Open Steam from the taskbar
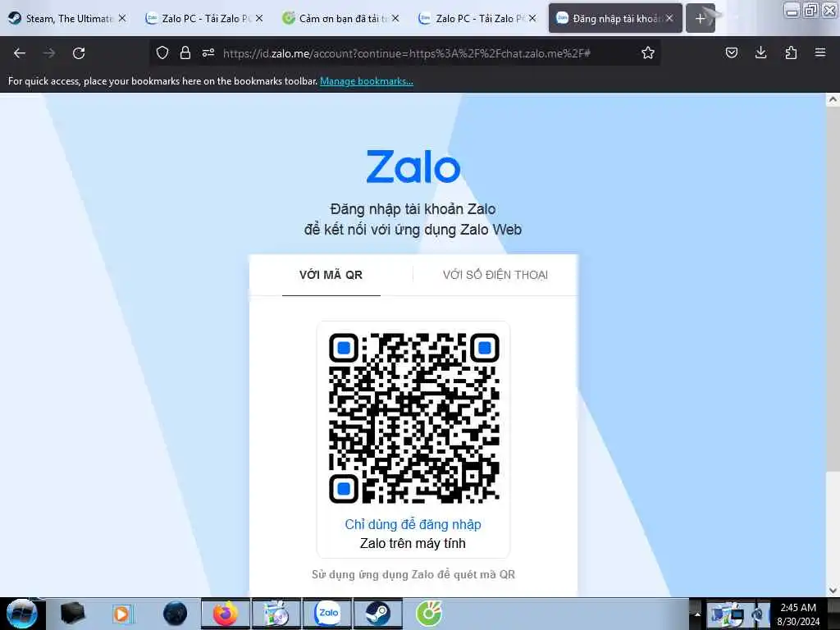Image resolution: width=840 pixels, height=630 pixels. click(x=378, y=614)
